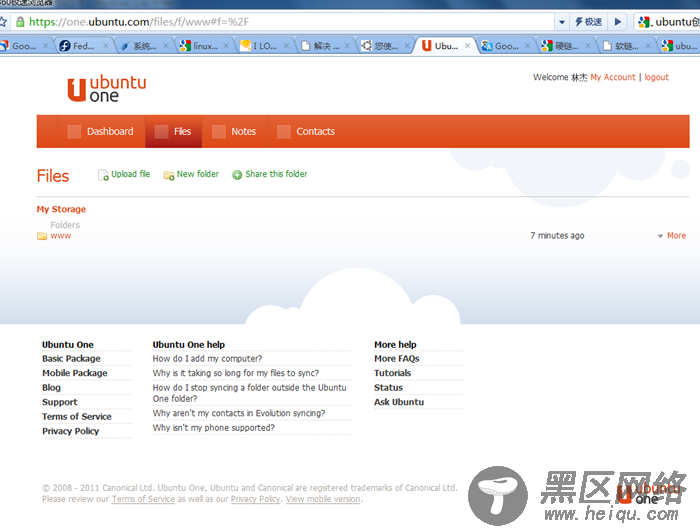Open Basic Package footer link

pyautogui.click(x=71, y=359)
